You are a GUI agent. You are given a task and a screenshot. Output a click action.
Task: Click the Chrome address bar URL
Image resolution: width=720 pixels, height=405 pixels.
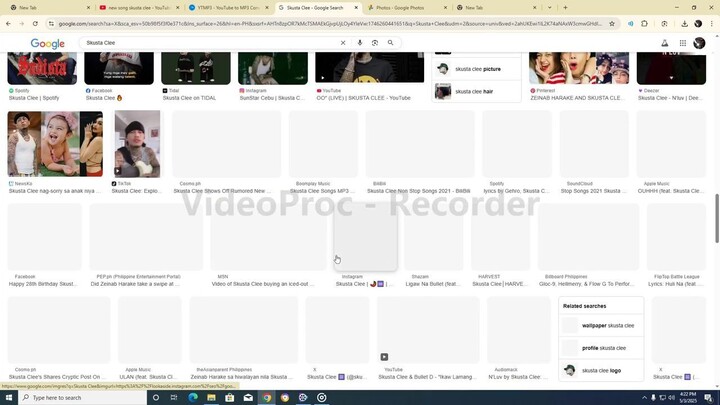pyautogui.click(x=330, y=23)
